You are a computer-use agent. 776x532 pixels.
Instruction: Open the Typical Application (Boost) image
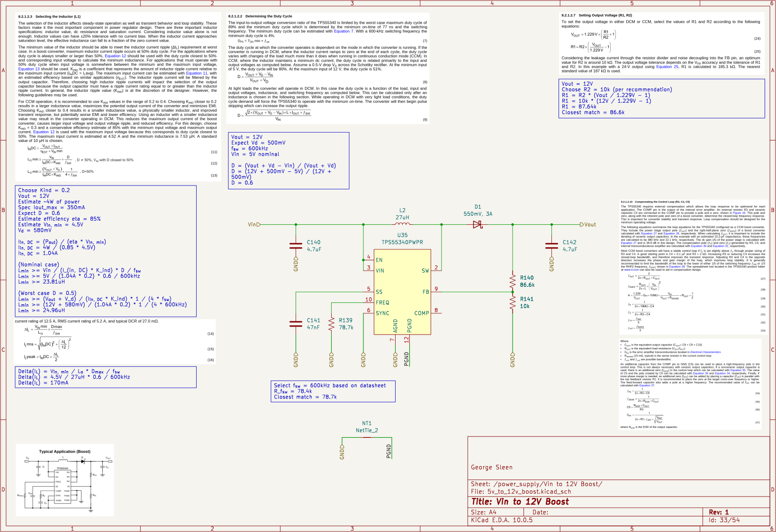[65, 480]
